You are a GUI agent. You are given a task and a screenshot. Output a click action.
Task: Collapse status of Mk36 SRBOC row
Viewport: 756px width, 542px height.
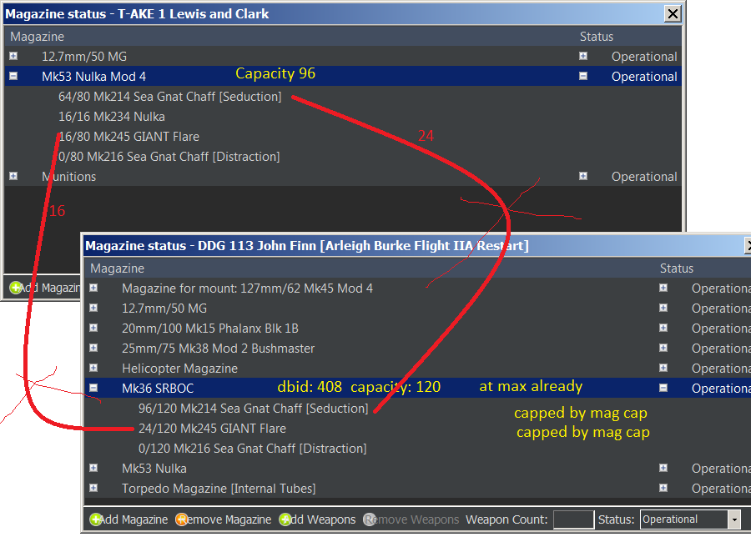point(663,388)
